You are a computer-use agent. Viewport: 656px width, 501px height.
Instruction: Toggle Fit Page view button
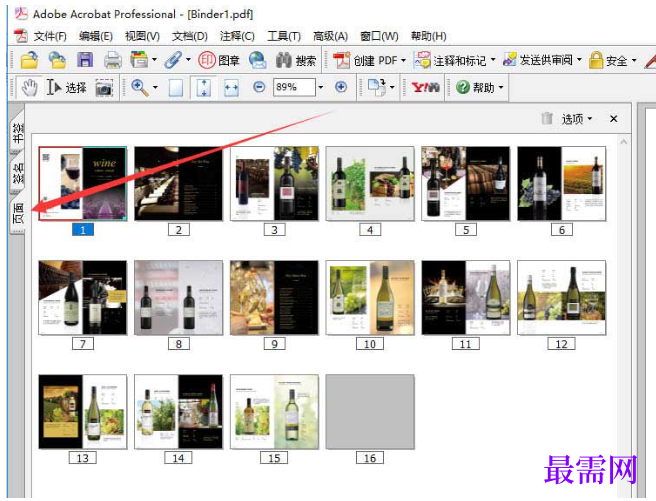(204, 87)
